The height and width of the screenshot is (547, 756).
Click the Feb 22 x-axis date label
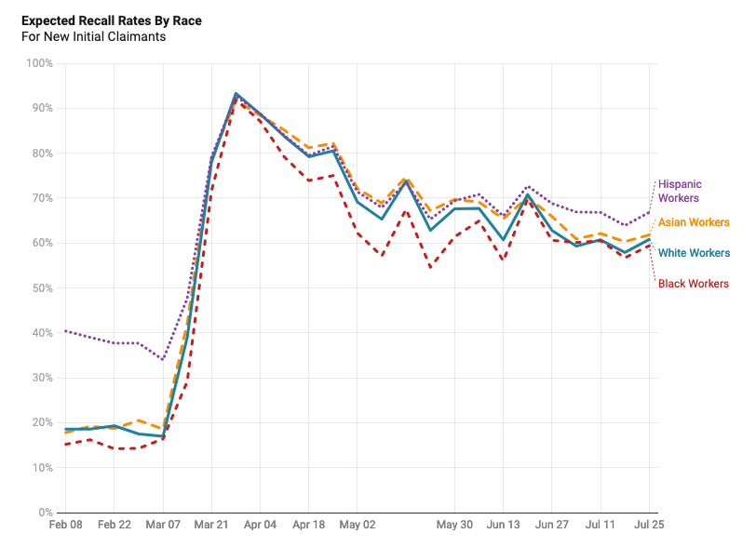click(114, 526)
